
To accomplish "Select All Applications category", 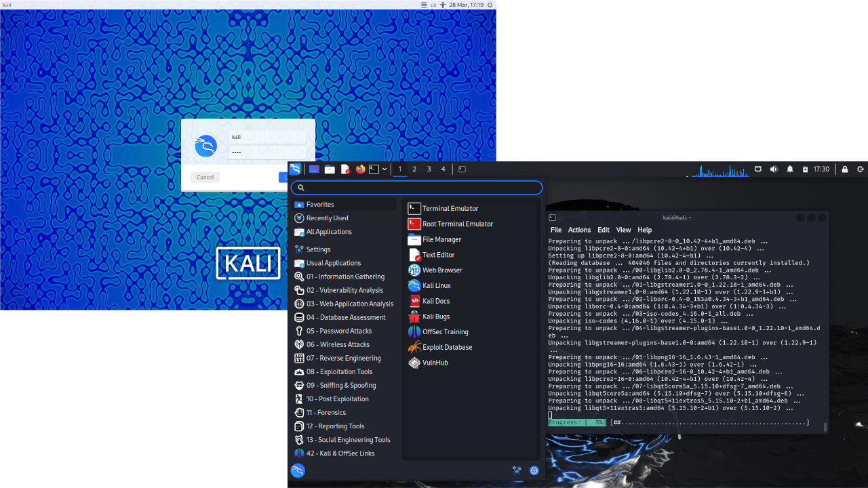I will point(345,231).
